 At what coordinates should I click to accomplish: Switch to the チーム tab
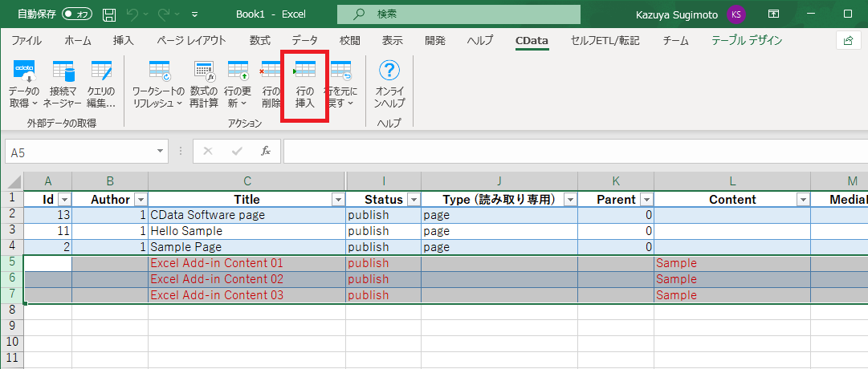coord(676,40)
